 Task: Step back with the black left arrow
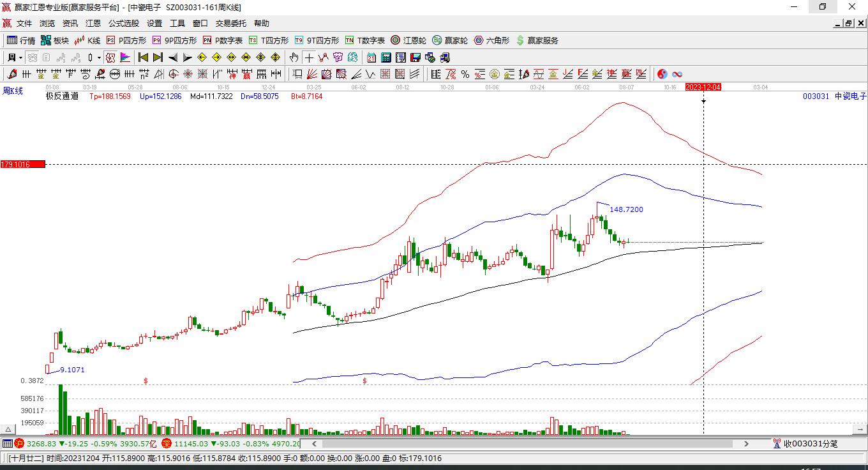point(173,57)
